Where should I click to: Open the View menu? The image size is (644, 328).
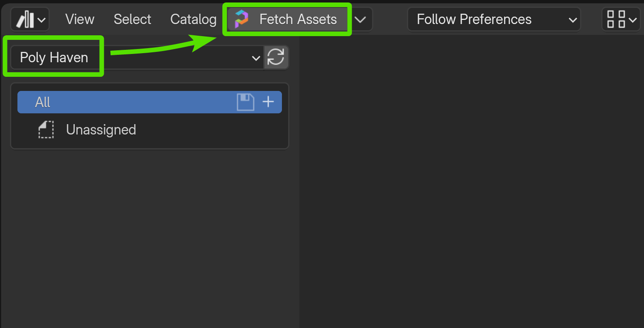coord(80,20)
